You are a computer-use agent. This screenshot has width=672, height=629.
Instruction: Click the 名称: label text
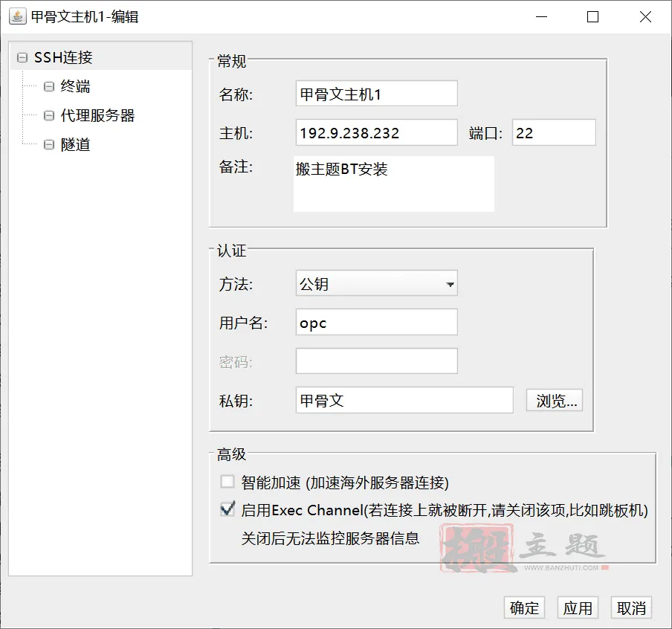coord(236,94)
